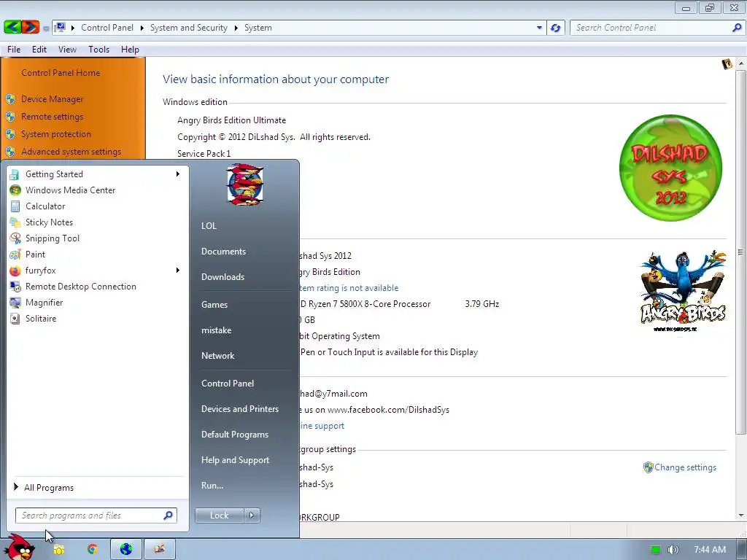
Task: Open Downloads from Start menu
Action: tap(223, 277)
